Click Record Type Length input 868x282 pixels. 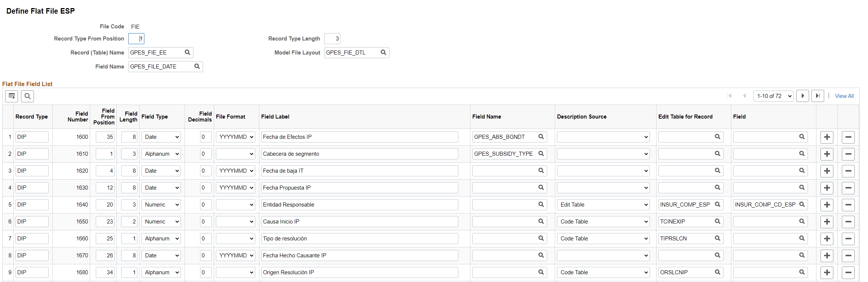(x=332, y=39)
